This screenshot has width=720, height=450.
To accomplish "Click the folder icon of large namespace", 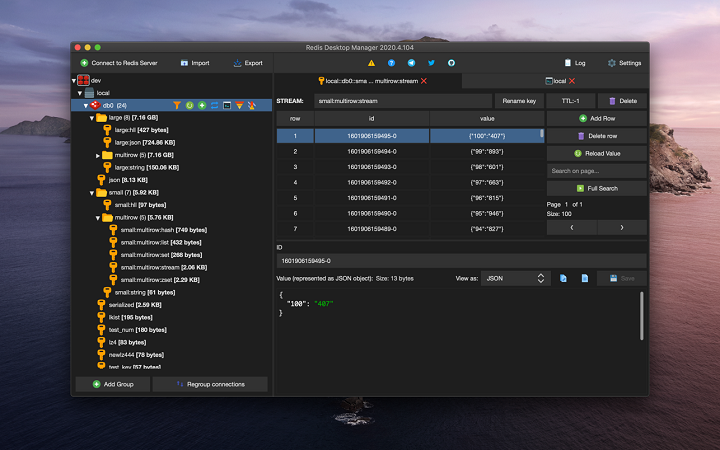I will 101,118.
